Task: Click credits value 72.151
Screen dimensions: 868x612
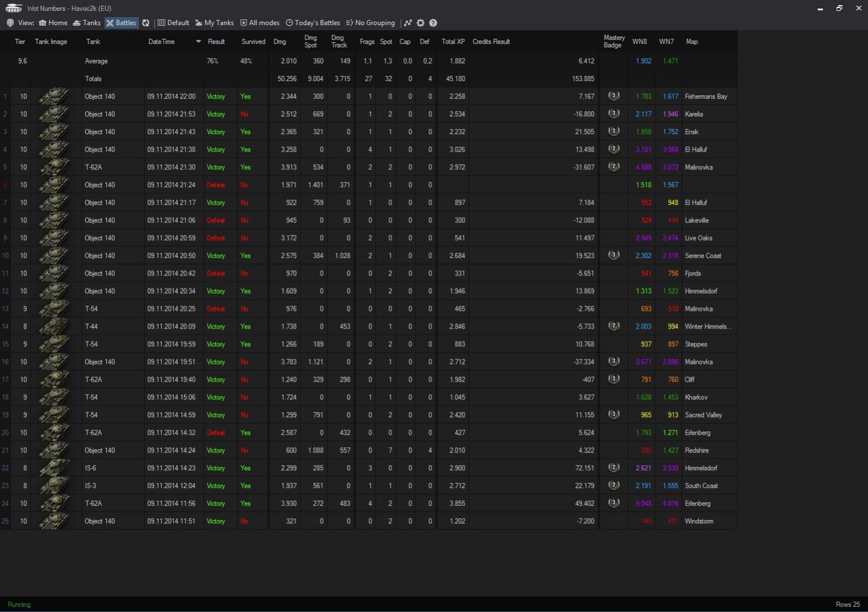Action: (x=584, y=468)
